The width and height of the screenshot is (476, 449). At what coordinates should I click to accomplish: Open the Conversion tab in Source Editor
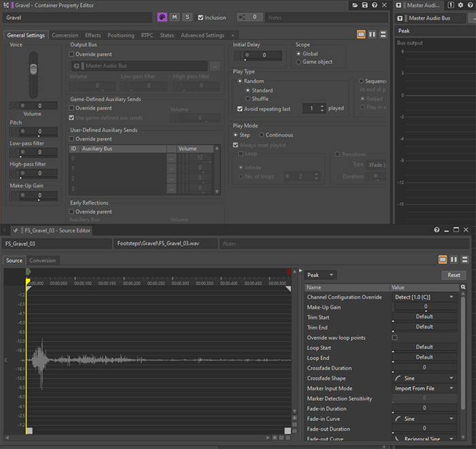click(x=42, y=260)
